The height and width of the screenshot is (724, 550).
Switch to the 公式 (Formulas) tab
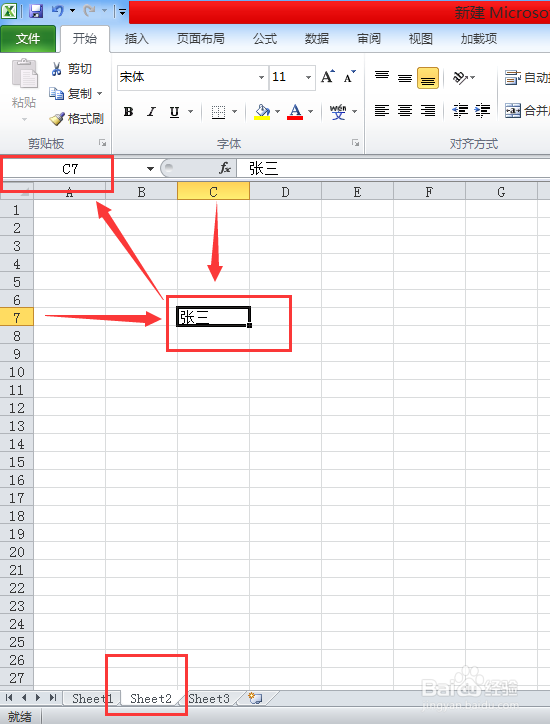(x=265, y=39)
